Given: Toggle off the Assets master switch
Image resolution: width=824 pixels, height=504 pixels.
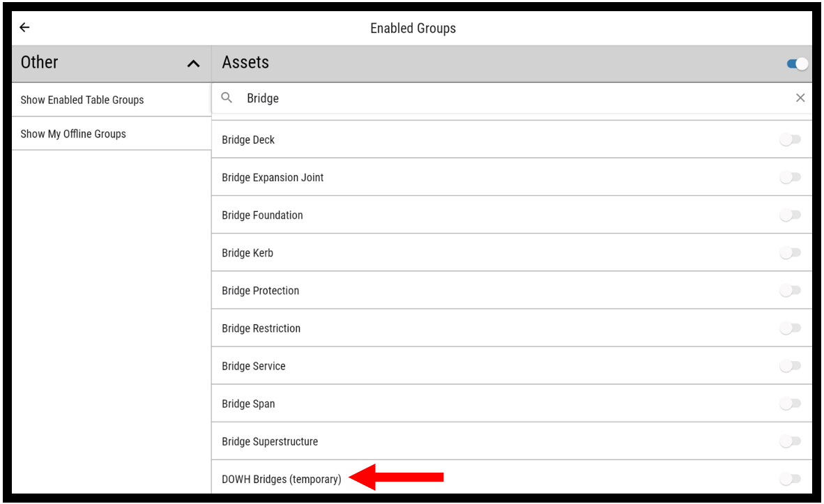Looking at the screenshot, I should (x=797, y=64).
